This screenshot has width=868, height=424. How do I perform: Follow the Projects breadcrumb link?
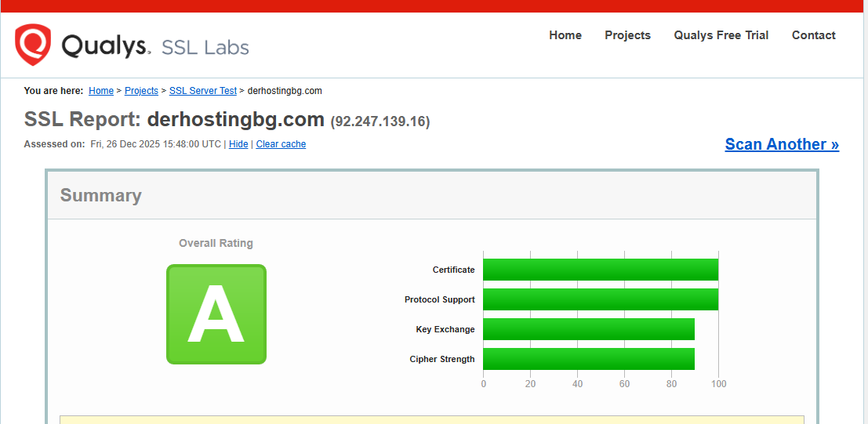(x=141, y=91)
